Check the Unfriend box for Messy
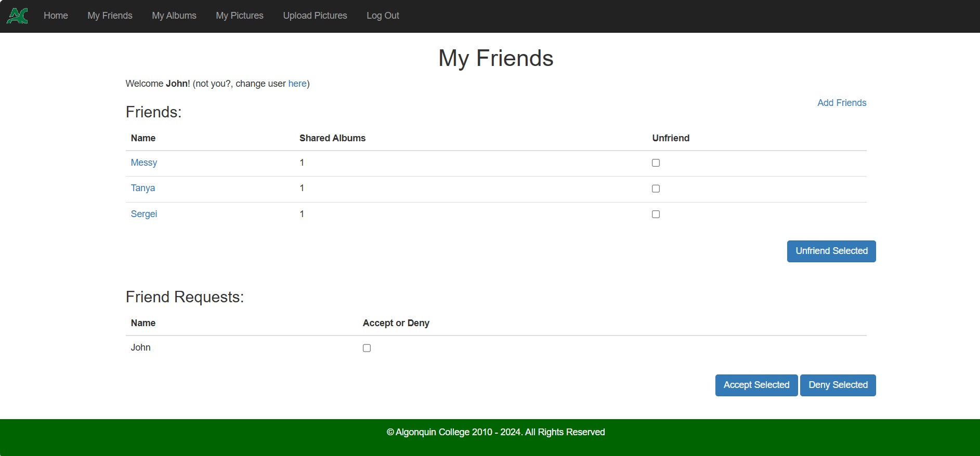980x456 pixels. [x=656, y=163]
